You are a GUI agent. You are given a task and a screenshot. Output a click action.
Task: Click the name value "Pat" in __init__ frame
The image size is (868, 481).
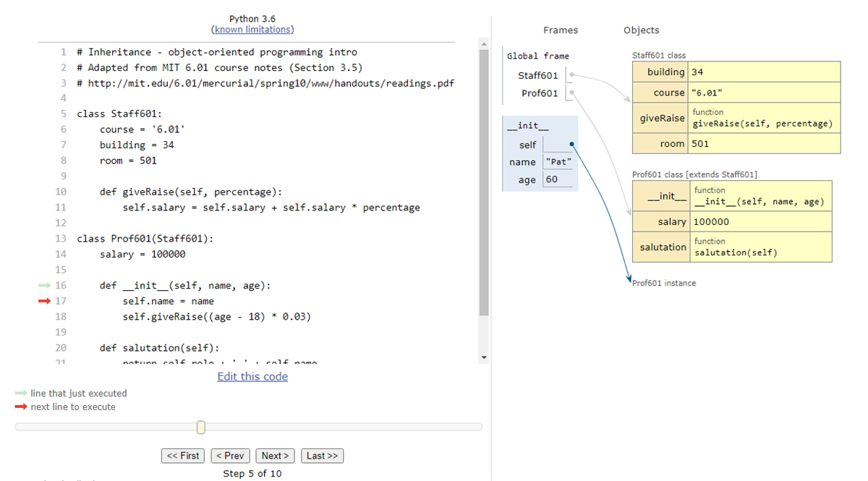(558, 161)
